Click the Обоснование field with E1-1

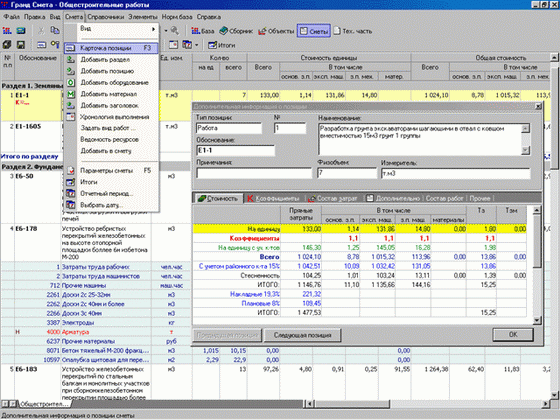pos(235,150)
